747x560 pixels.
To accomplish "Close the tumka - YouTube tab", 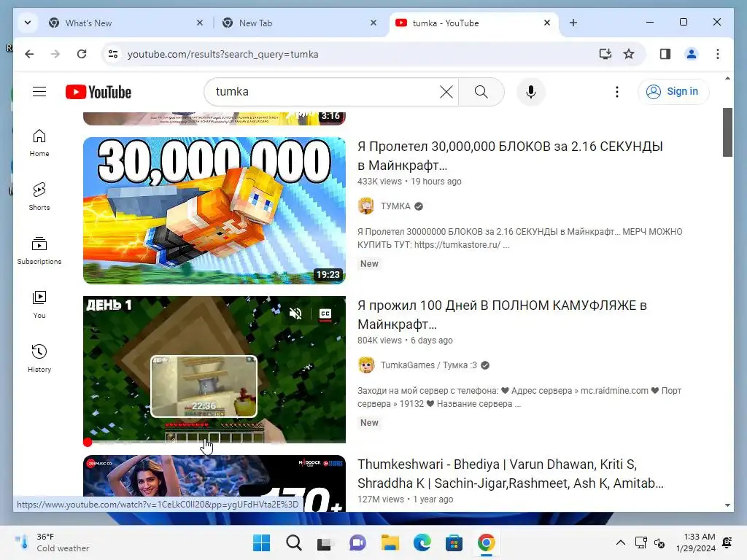I will [547, 23].
